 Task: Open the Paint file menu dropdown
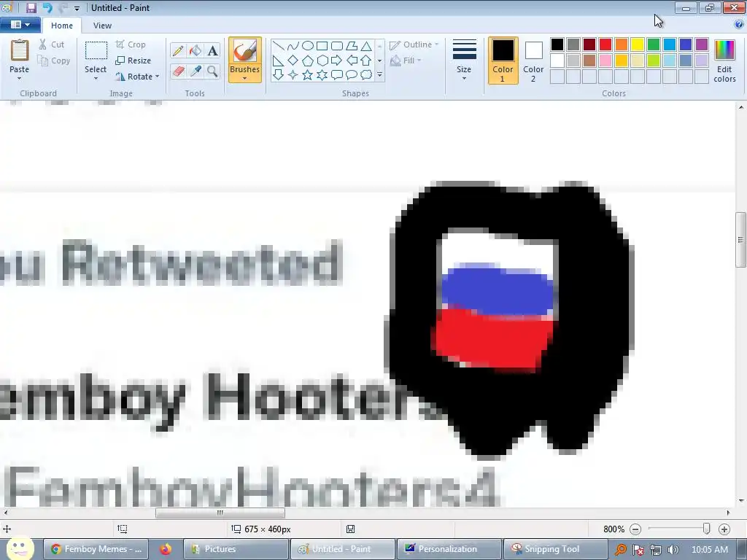click(20, 25)
